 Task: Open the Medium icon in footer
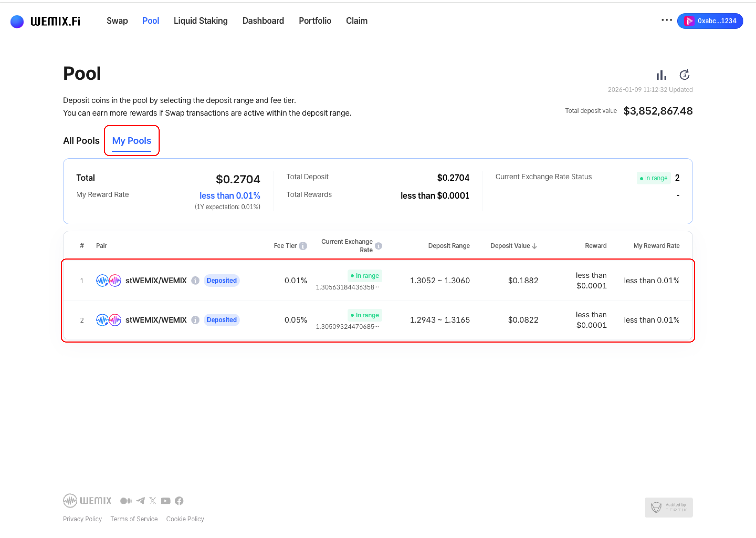(x=126, y=500)
